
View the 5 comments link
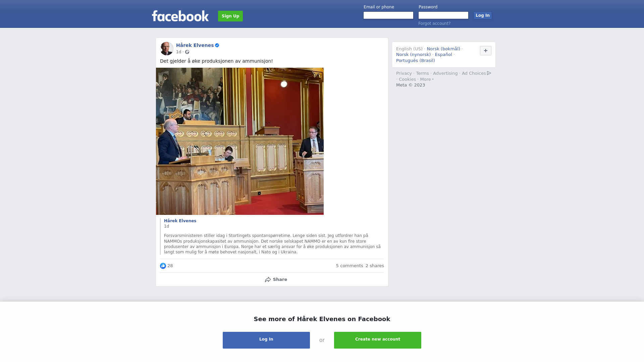pyautogui.click(x=350, y=266)
